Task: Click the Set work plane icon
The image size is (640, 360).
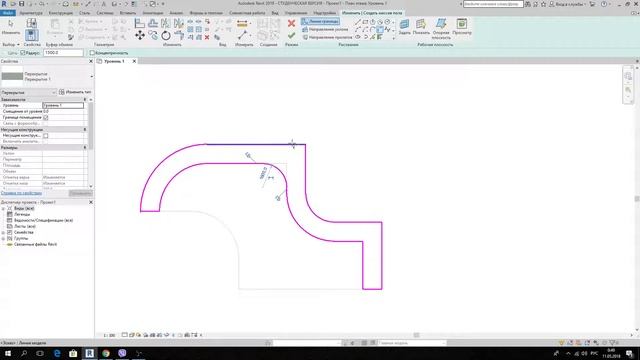Action: [404, 26]
